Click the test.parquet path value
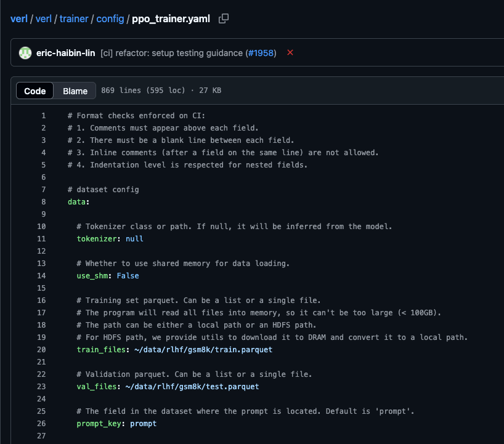504x444 pixels. pyautogui.click(x=192, y=387)
